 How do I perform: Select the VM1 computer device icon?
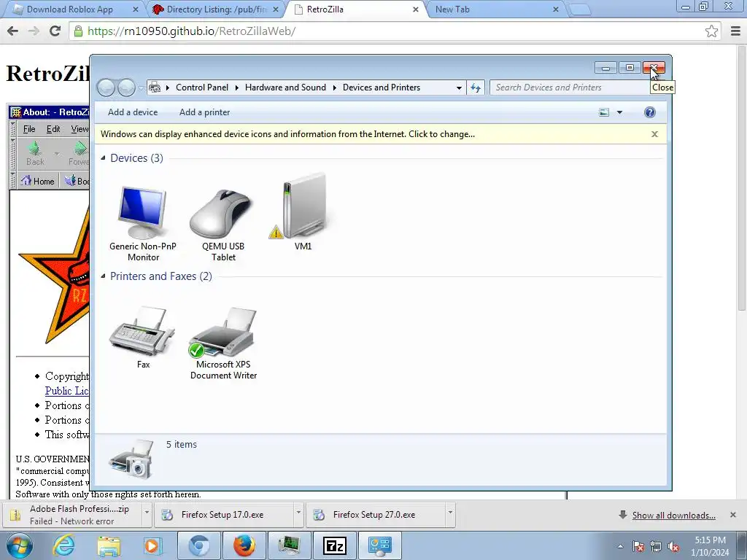pos(303,214)
